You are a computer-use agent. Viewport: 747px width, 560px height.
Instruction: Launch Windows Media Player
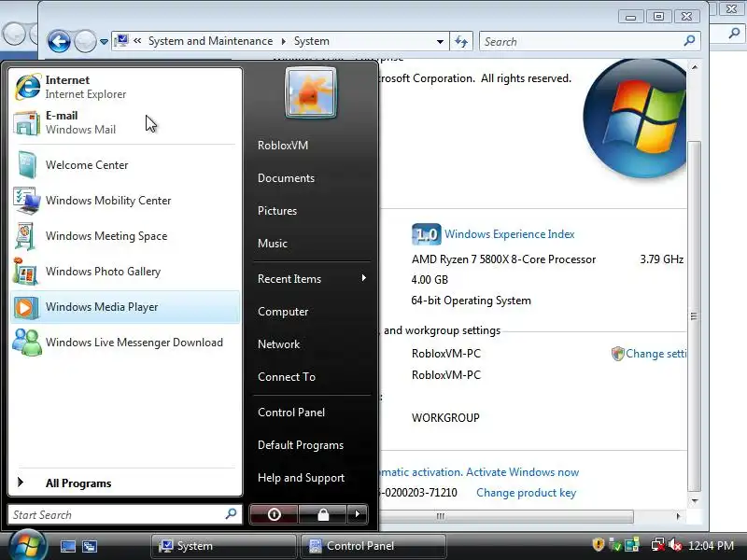tap(125, 307)
